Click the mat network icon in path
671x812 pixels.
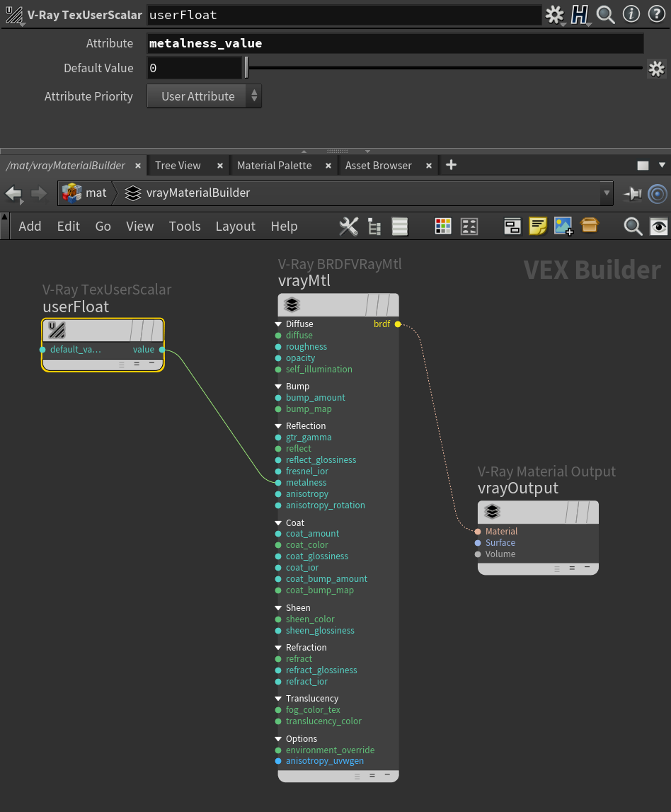72,193
